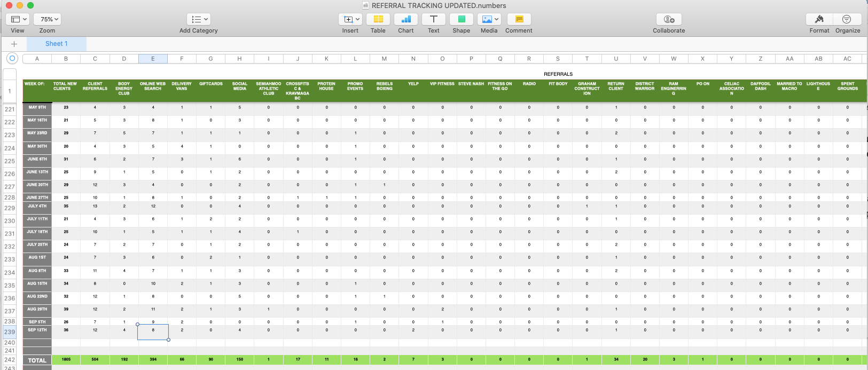Select the Sheet 1 tab
The image size is (868, 370).
click(56, 44)
